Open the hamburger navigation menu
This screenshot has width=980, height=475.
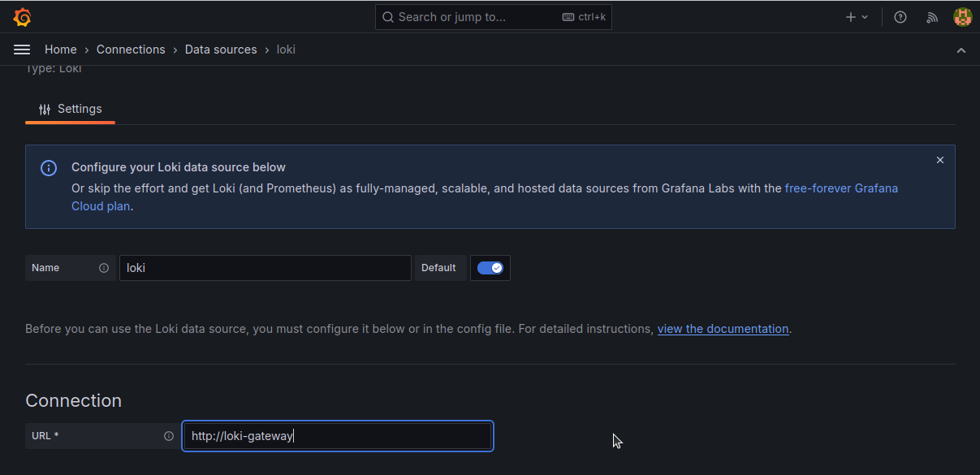tap(22, 50)
